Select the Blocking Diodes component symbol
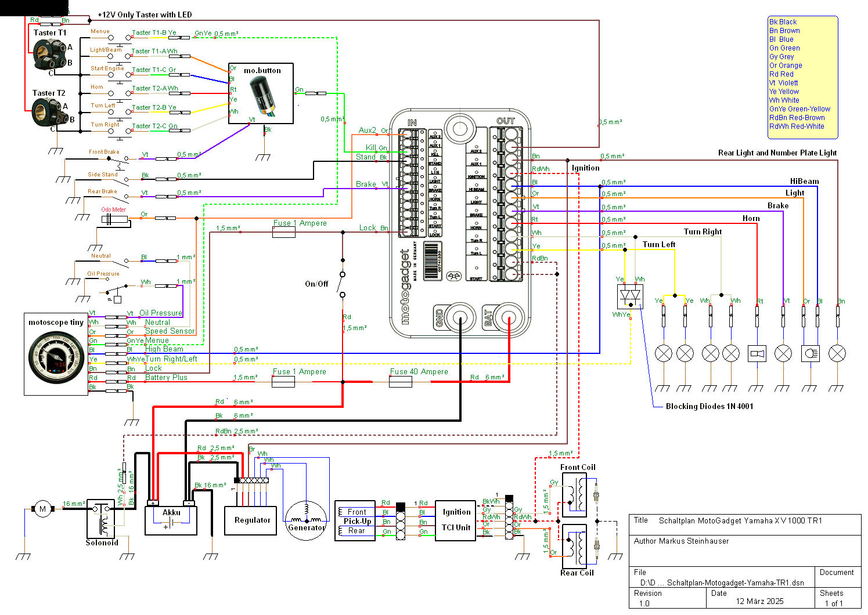The height and width of the screenshot is (615, 868). point(630,296)
